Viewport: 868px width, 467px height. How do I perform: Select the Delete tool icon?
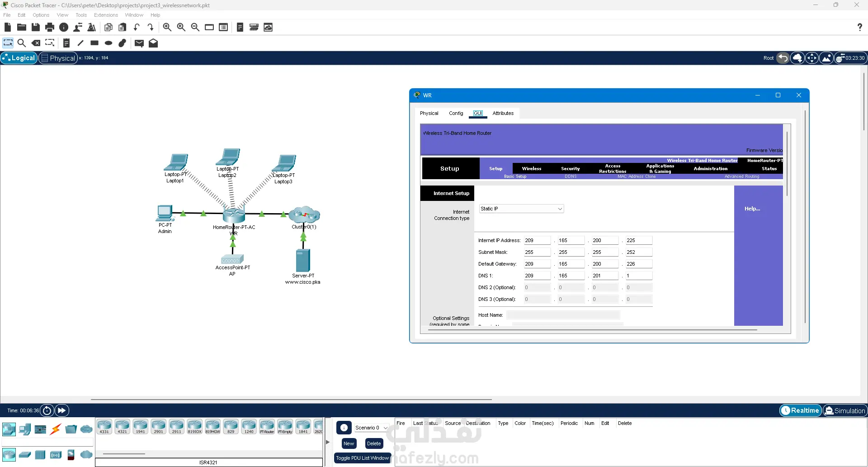[36, 43]
